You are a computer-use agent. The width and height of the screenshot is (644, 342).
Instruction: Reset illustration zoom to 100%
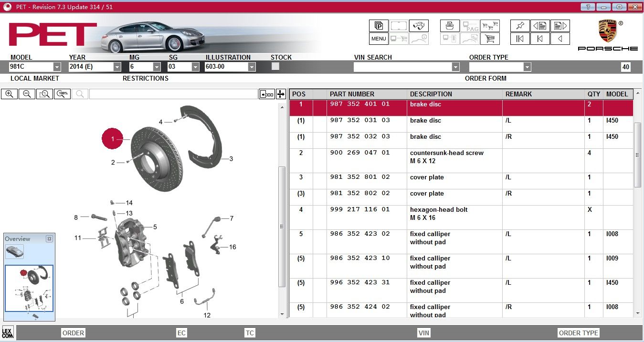pos(62,94)
